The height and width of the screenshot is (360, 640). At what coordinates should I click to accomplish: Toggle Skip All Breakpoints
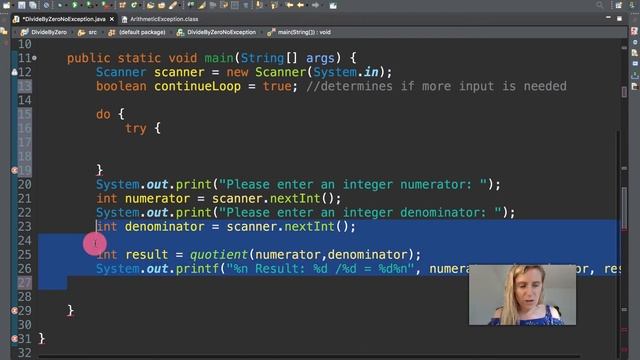(47, 5)
